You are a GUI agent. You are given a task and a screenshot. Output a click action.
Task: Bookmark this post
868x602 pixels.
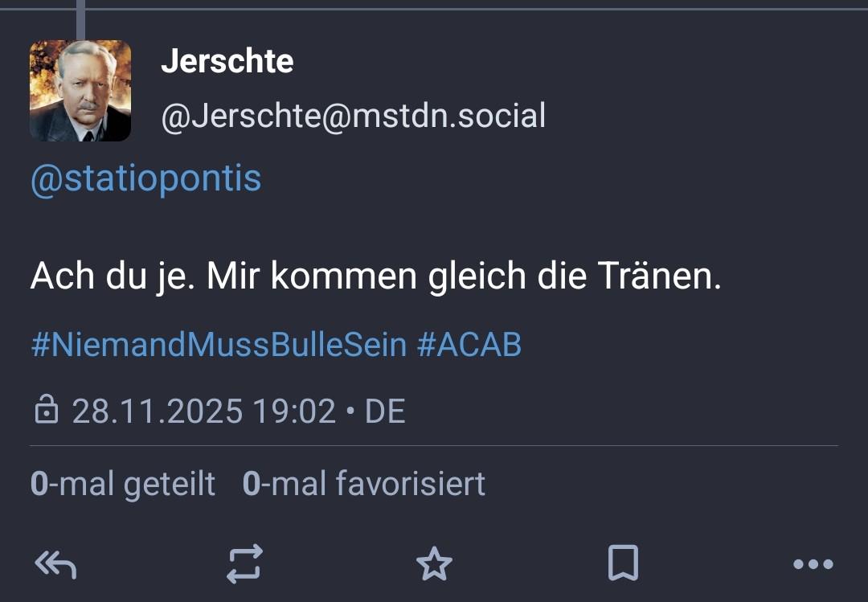click(x=623, y=563)
